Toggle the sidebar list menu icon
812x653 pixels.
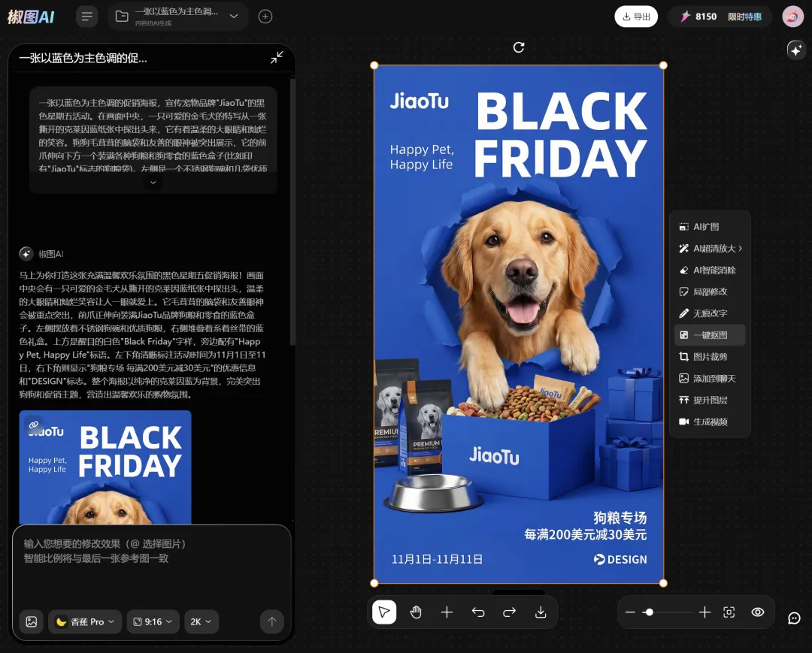[x=87, y=17]
